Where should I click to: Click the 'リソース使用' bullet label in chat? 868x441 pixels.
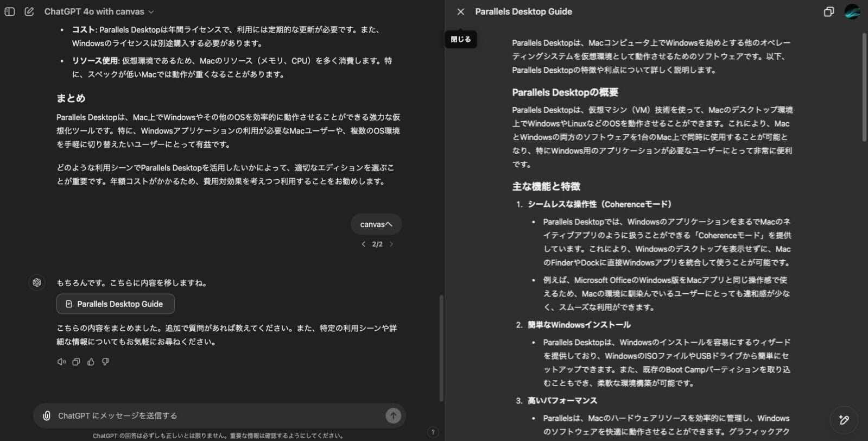96,61
